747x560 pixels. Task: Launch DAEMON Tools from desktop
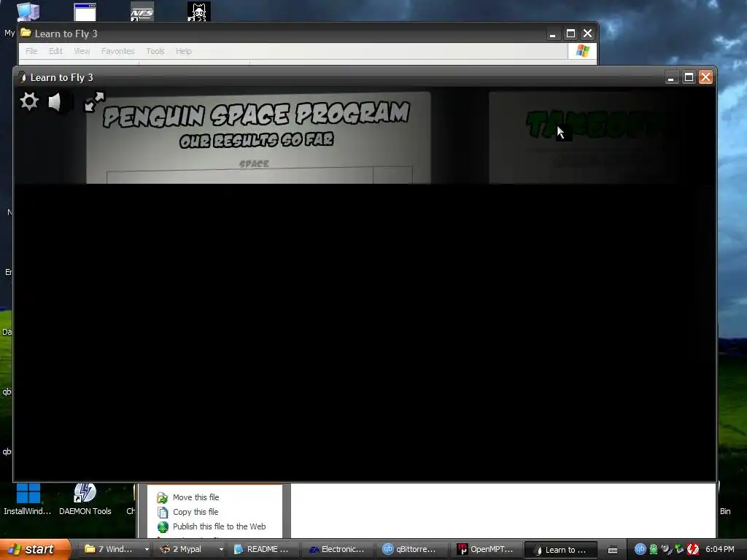85,500
